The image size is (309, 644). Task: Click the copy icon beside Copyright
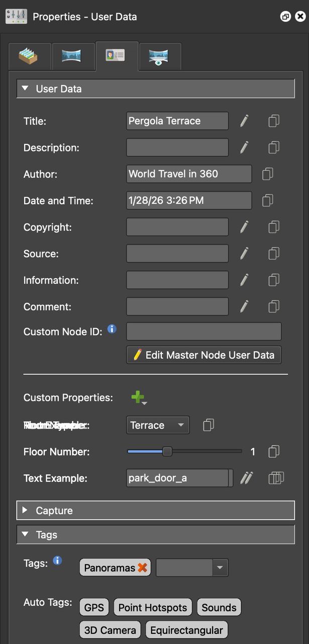(x=274, y=227)
